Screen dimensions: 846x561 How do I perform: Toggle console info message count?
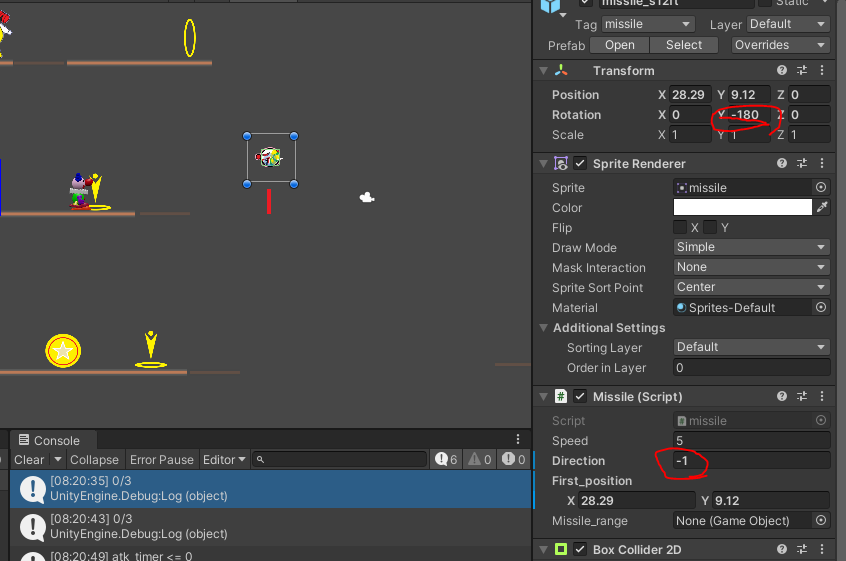coord(447,459)
